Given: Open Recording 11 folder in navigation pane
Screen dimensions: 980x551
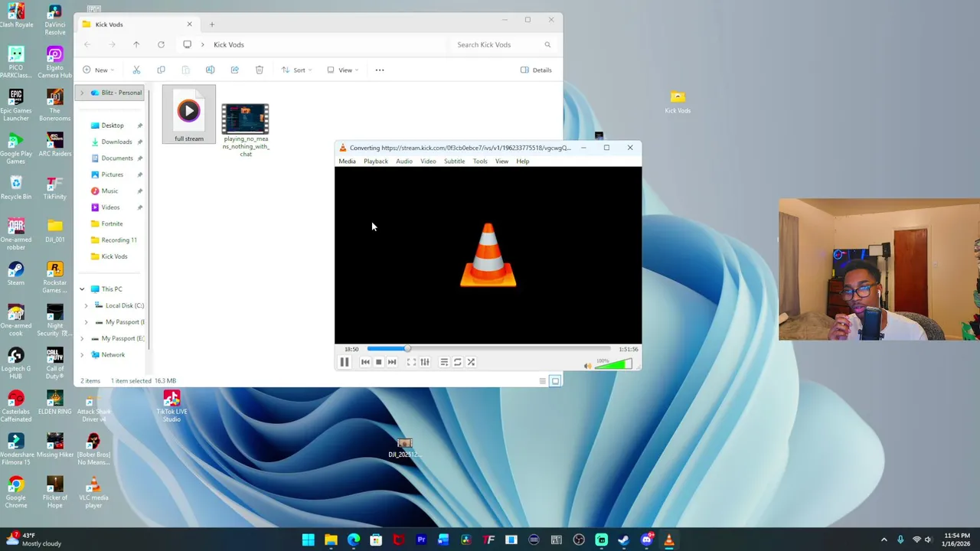Looking at the screenshot, I should tap(119, 240).
